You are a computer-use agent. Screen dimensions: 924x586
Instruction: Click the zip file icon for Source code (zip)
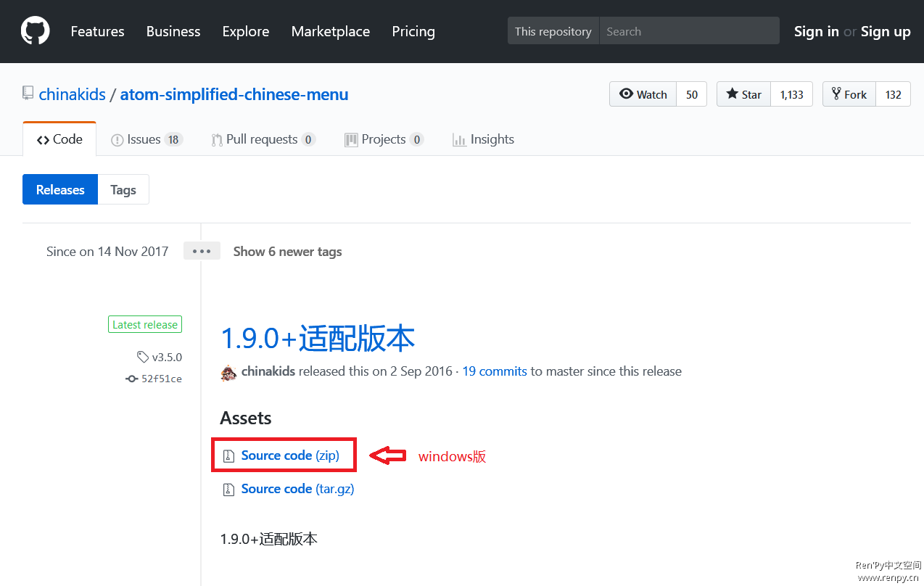click(x=228, y=456)
